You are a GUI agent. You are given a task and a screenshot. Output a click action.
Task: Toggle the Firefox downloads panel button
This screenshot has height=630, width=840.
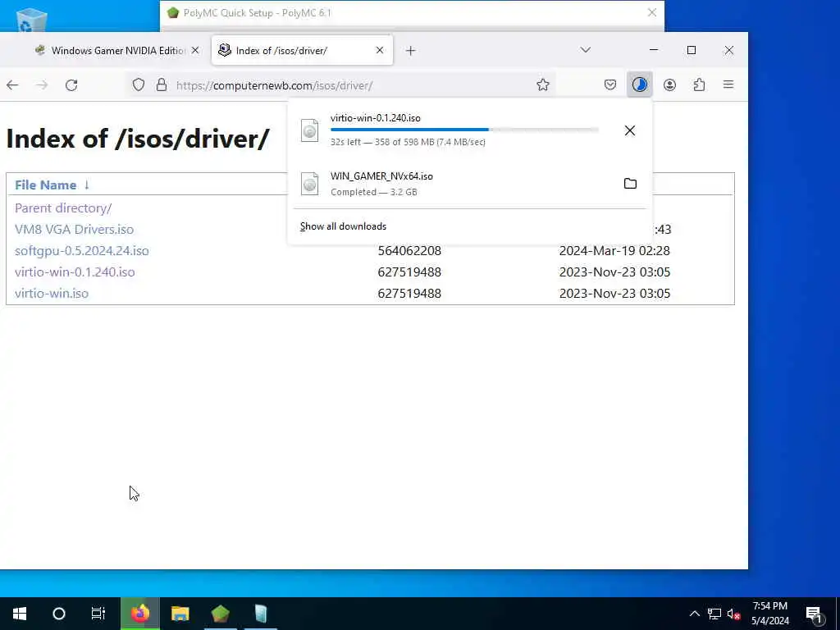pos(640,84)
